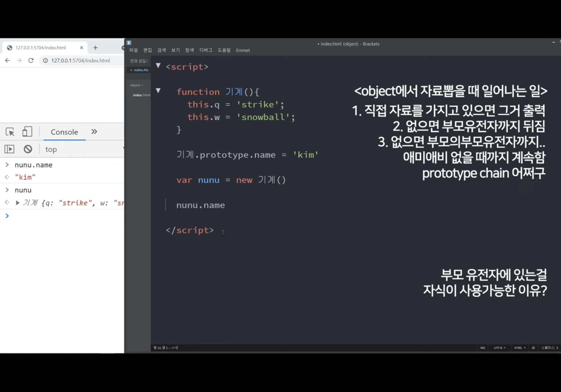Open the Emmet menu
561x392 pixels.
coord(243,50)
